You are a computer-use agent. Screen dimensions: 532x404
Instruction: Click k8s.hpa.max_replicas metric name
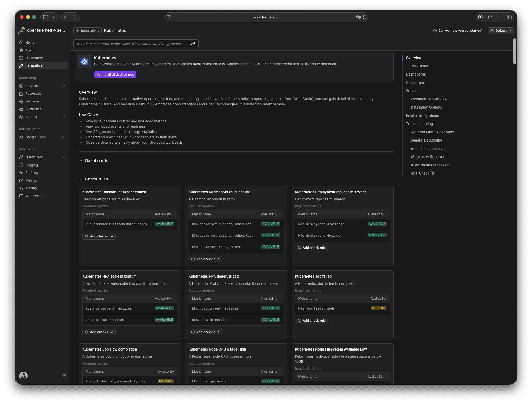pyautogui.click(x=105, y=320)
